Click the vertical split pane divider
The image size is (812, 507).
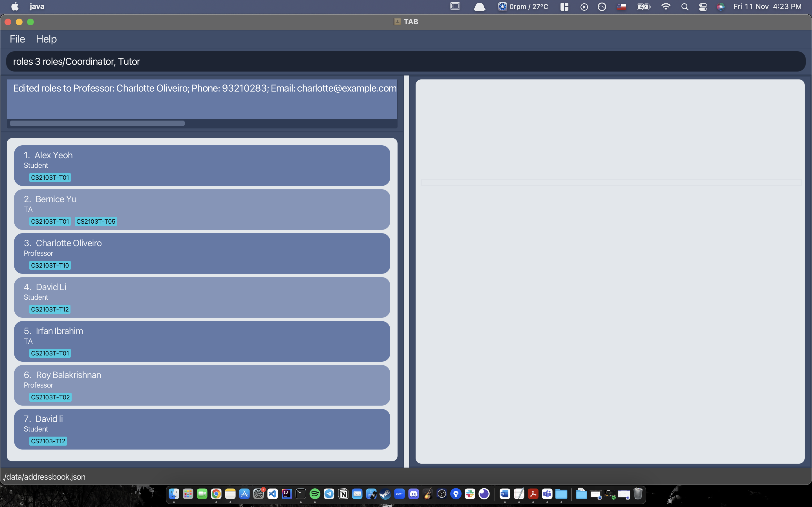coord(406,271)
